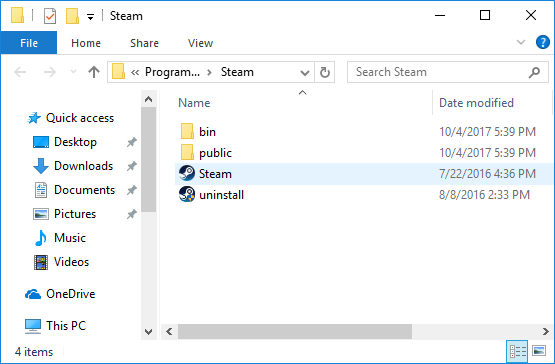Image resolution: width=555 pixels, height=364 pixels.
Task: Refresh the Steam folder view
Action: point(325,72)
